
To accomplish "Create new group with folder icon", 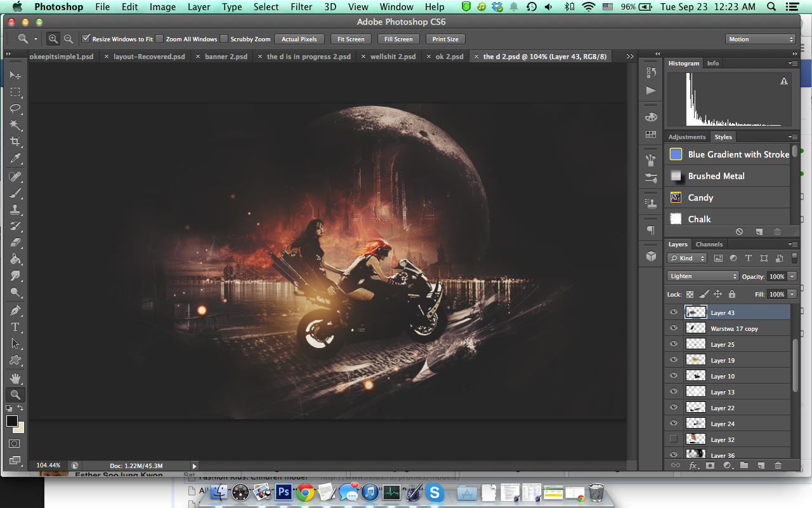I will (x=744, y=465).
